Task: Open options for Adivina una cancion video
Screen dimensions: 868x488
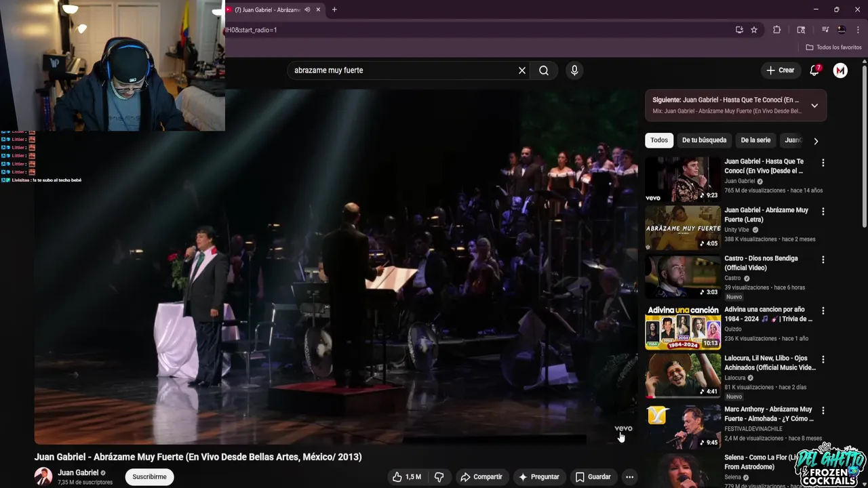Action: point(823,310)
